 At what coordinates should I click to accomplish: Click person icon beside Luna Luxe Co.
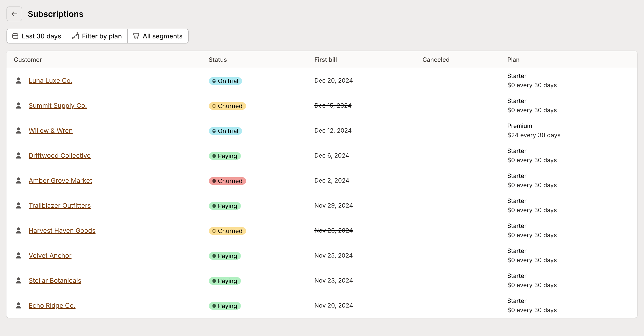coord(18,81)
